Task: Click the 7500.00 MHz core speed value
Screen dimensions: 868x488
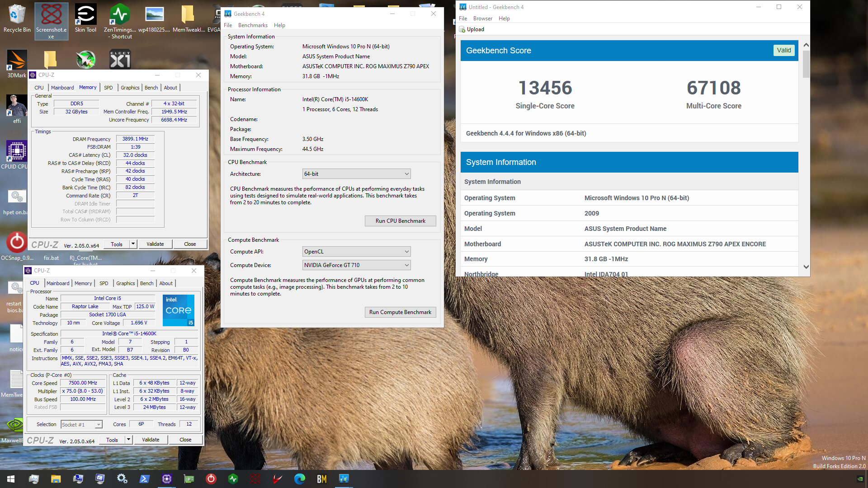Action: [83, 383]
